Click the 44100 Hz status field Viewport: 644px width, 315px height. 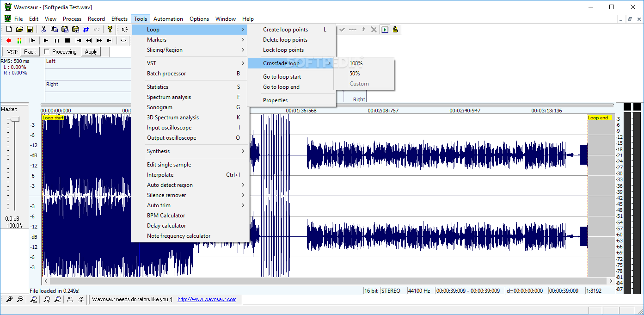[420, 291]
